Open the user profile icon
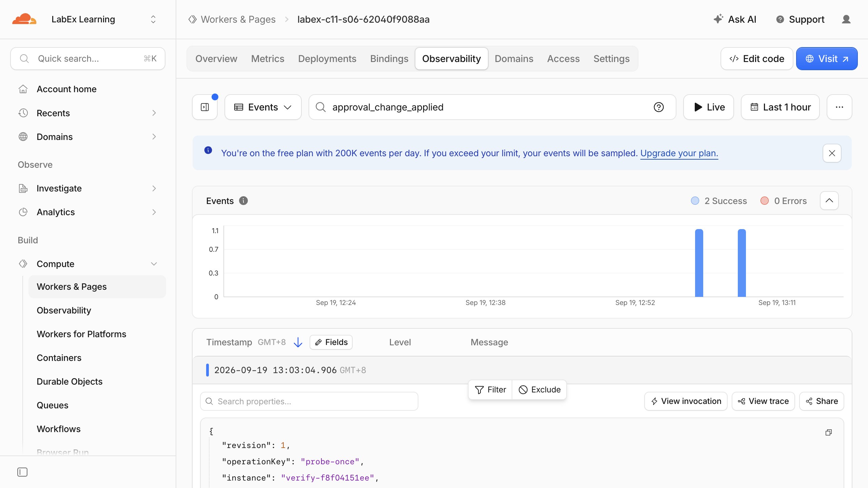Viewport: 868px width, 488px height. (x=846, y=19)
